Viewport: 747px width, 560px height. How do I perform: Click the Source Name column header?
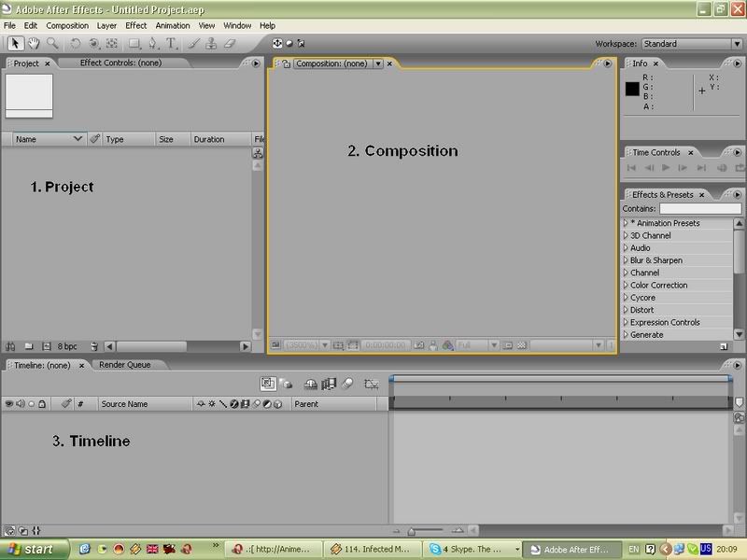pyautogui.click(x=145, y=404)
